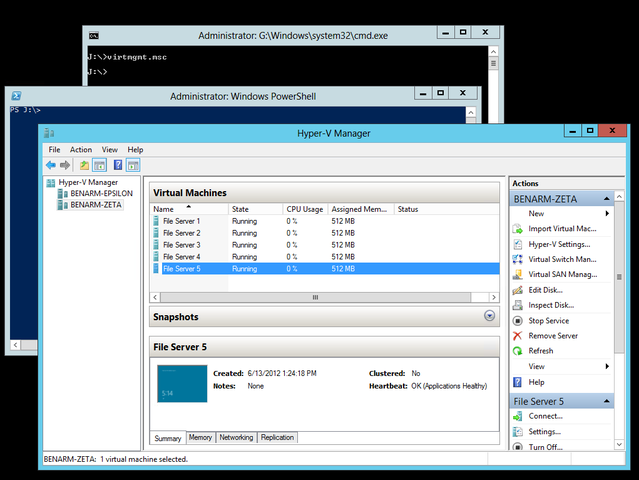Image resolution: width=639 pixels, height=480 pixels.
Task: Click the Settings icon under File Server 5
Action: (518, 432)
